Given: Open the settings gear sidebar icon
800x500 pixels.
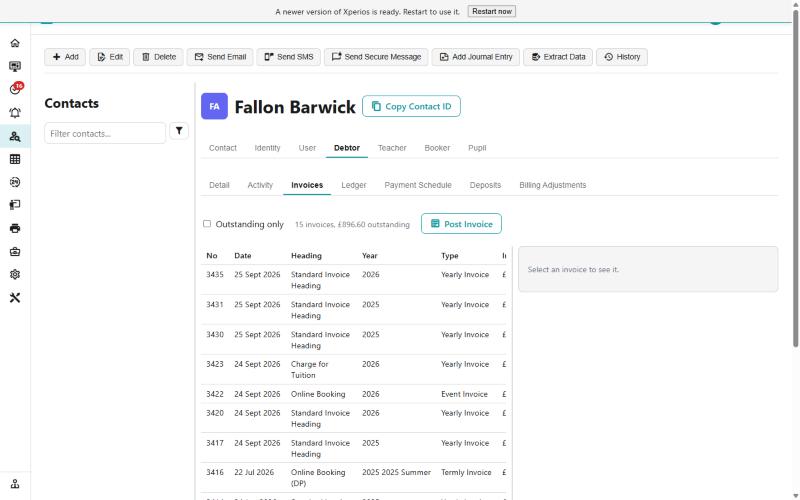Looking at the screenshot, I should click(x=15, y=274).
